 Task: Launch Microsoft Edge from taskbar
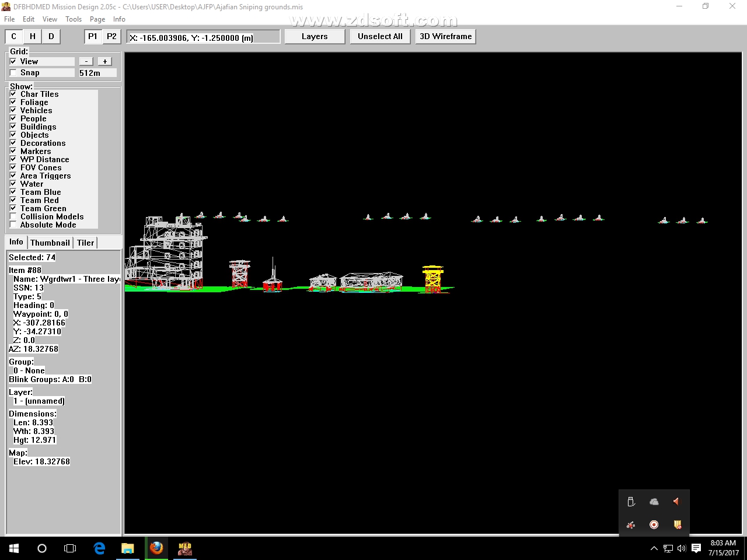coord(100,548)
